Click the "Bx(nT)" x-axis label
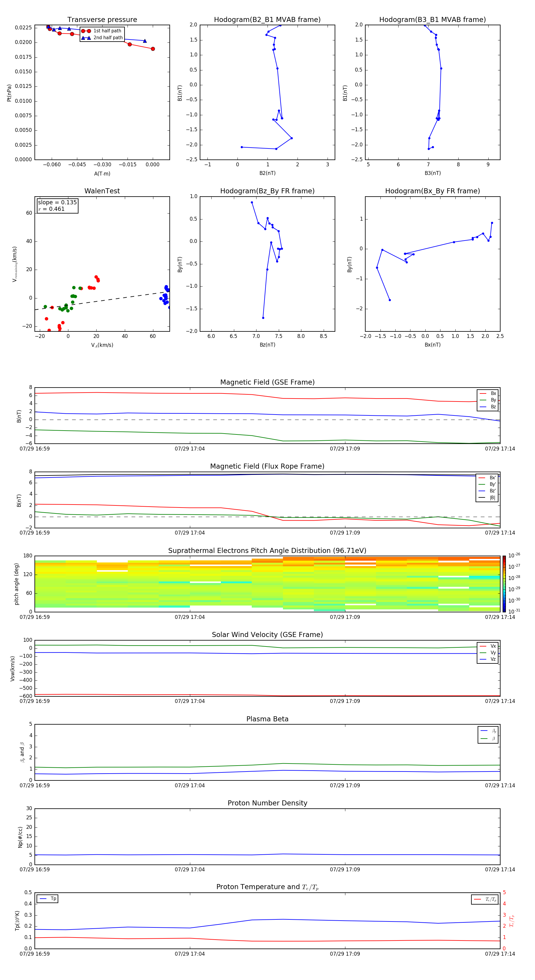This screenshot has height=980, width=535. (x=432, y=345)
